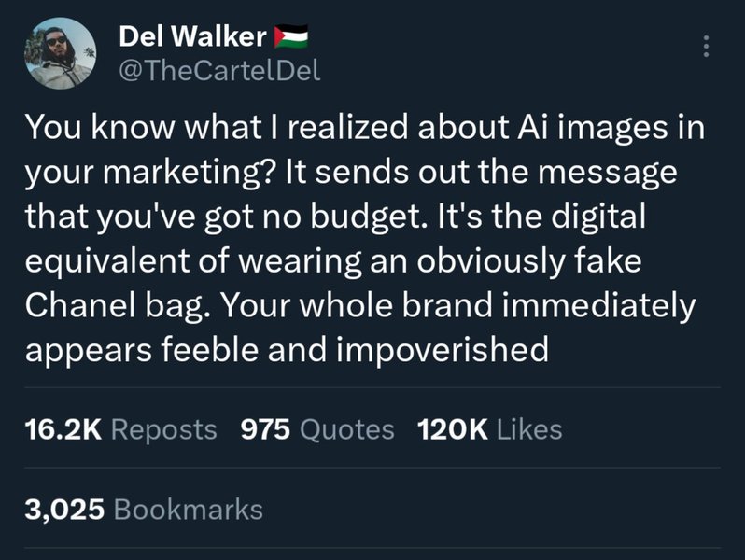View the 16.2K repost count
This screenshot has height=560, width=745.
[60, 429]
